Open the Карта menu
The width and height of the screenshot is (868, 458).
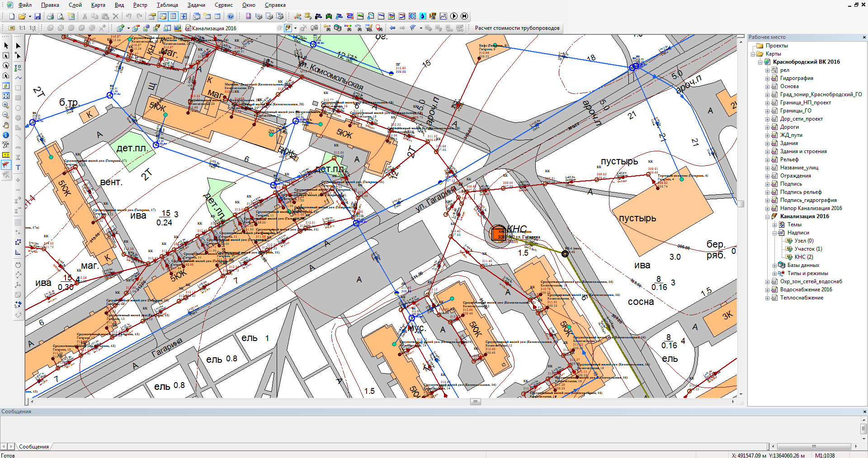98,5
